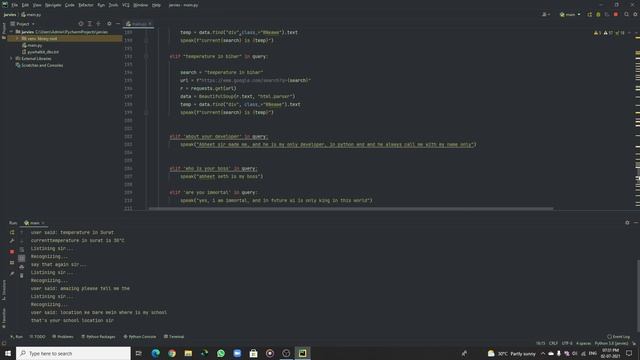The image size is (640, 360).
Task: Click the jarvies breadcrumb in navigation bar
Action: coord(10,15)
